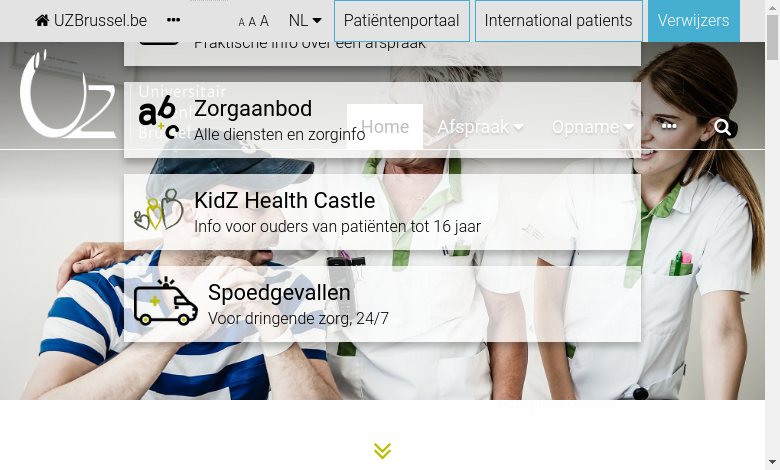Click the green double chevron down arrow

coord(382,451)
